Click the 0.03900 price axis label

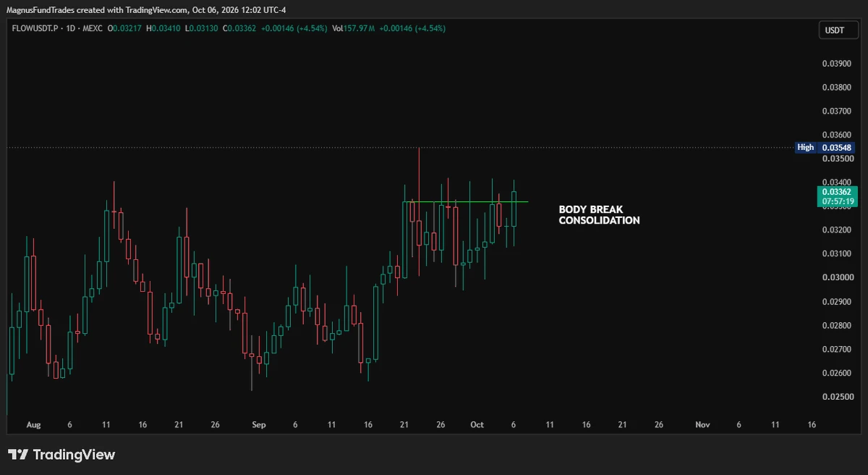click(x=835, y=64)
